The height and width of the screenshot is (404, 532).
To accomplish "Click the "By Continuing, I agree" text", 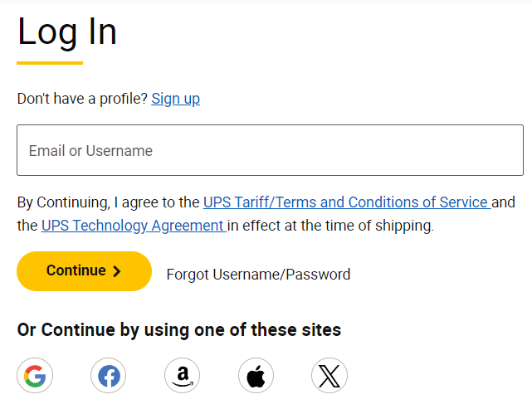I will coord(108,202).
